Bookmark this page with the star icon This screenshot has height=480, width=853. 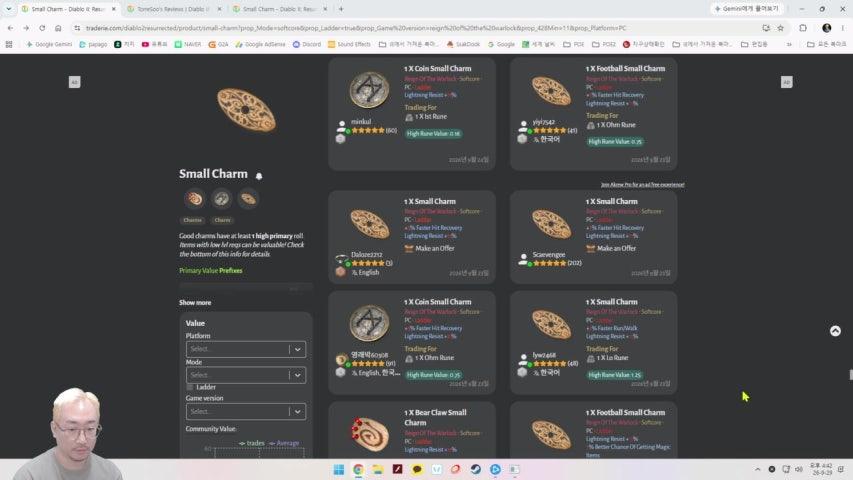tap(781, 28)
